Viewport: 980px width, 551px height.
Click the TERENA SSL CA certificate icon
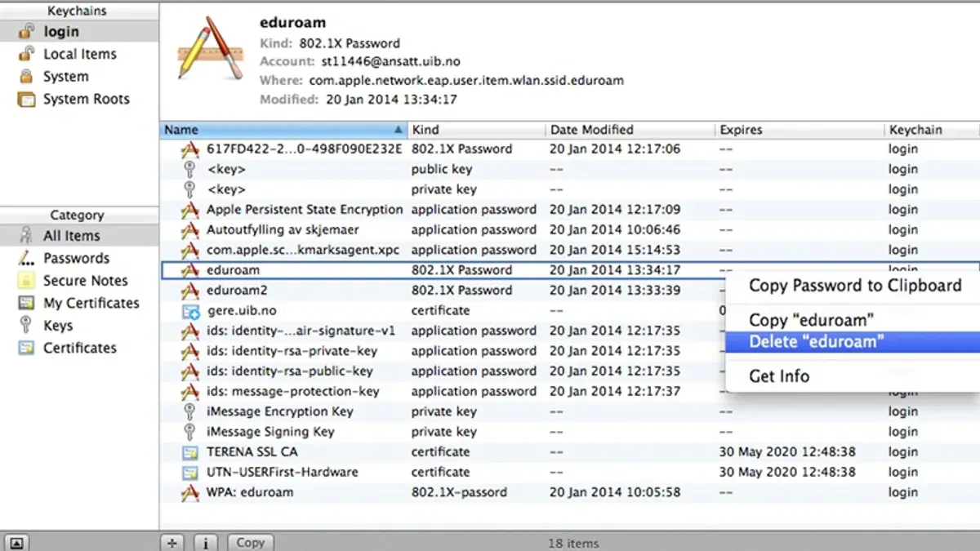(x=190, y=452)
